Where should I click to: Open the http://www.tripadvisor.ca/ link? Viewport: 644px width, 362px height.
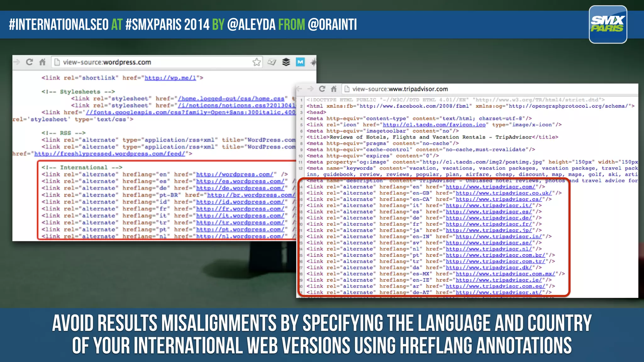499,199
